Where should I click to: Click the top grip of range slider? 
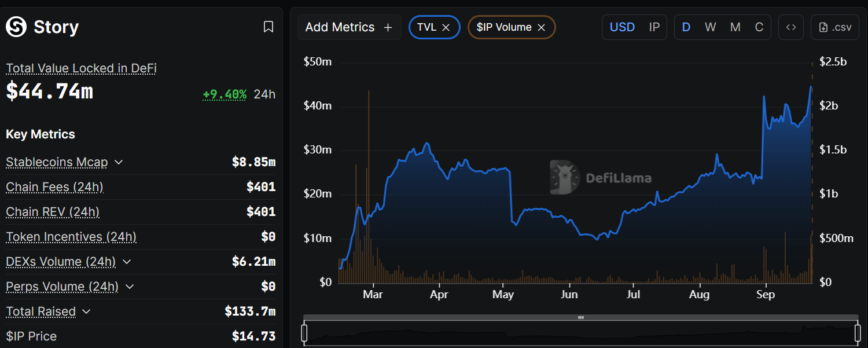tap(581, 317)
